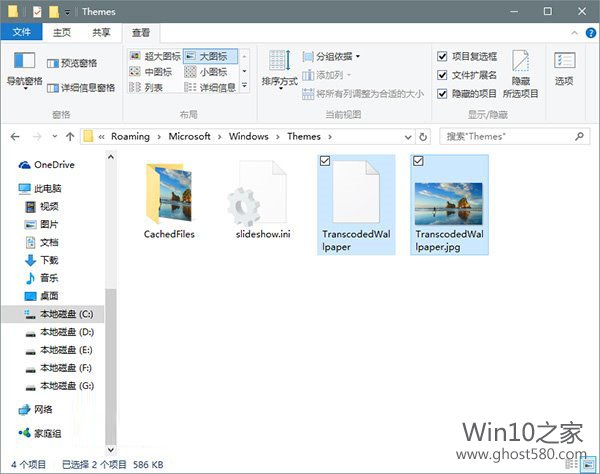Image resolution: width=600 pixels, height=474 pixels.
Task: Click the 导航窗格 navigation pane icon
Action: pos(24,66)
